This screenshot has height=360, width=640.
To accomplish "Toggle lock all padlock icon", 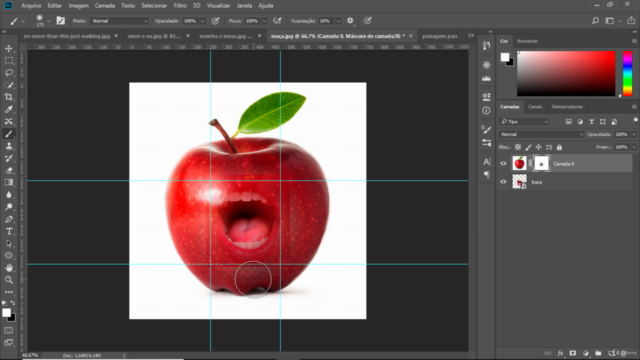I will point(559,147).
